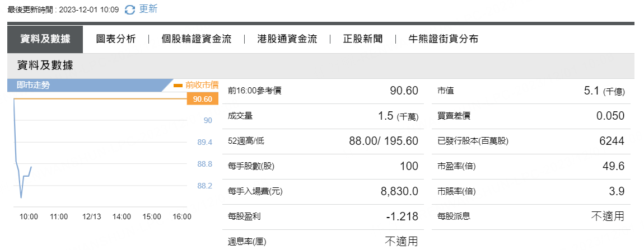644x250 pixels.
Task: Click the 10:00 time axis label
Action: pos(29,217)
